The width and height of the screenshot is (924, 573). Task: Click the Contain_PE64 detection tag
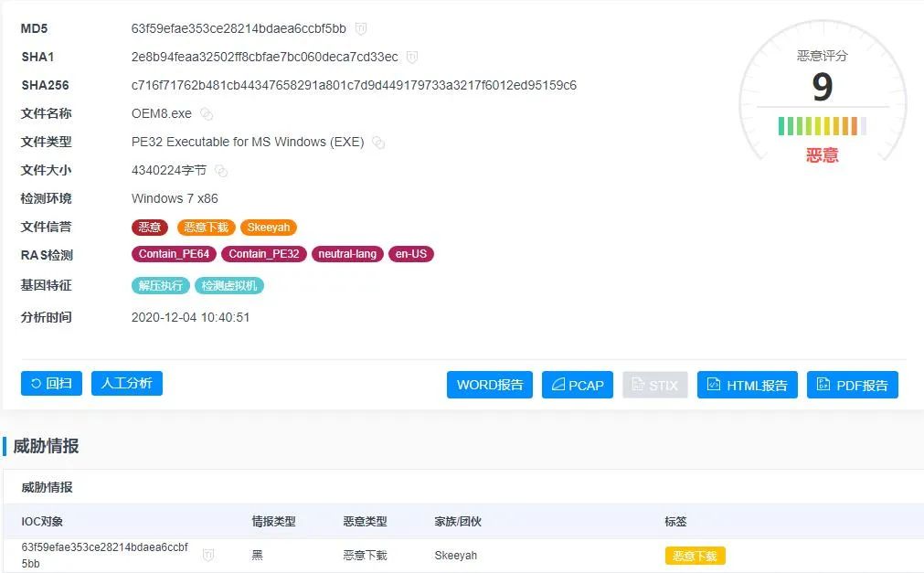(174, 254)
